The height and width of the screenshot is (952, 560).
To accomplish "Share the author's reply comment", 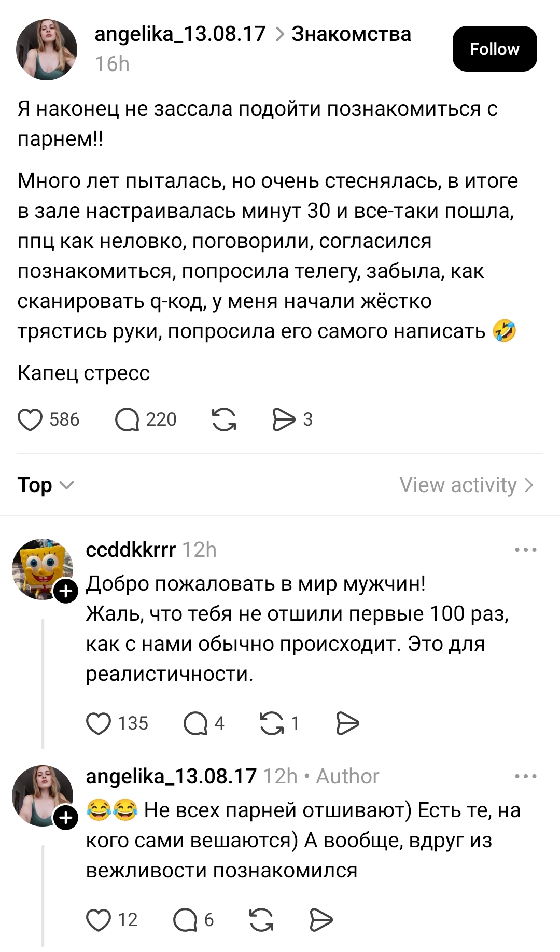I will coord(321,920).
